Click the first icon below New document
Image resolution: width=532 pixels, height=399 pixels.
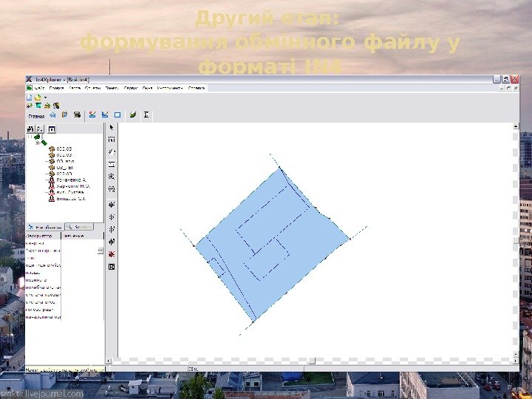coord(30,106)
